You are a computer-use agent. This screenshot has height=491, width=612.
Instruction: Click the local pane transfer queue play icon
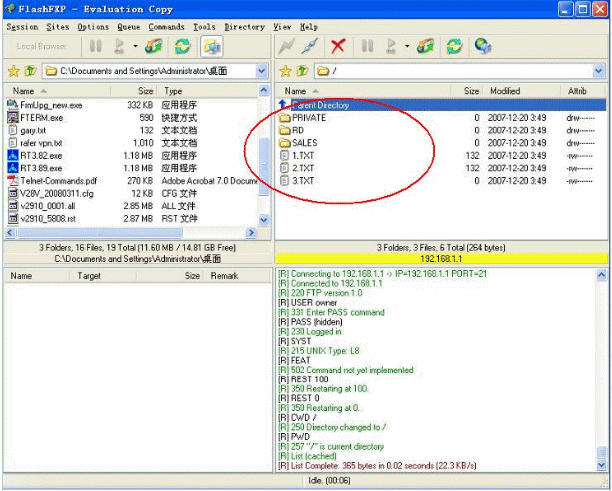pyautogui.click(x=119, y=46)
